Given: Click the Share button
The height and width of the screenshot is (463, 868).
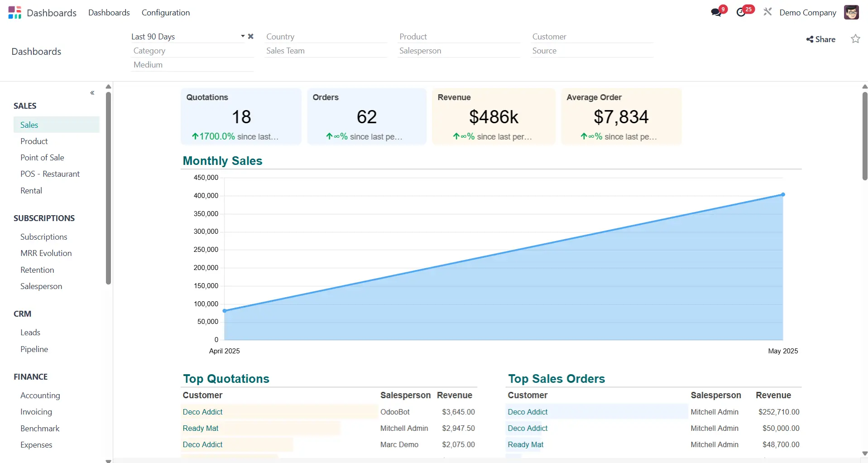Looking at the screenshot, I should [820, 39].
